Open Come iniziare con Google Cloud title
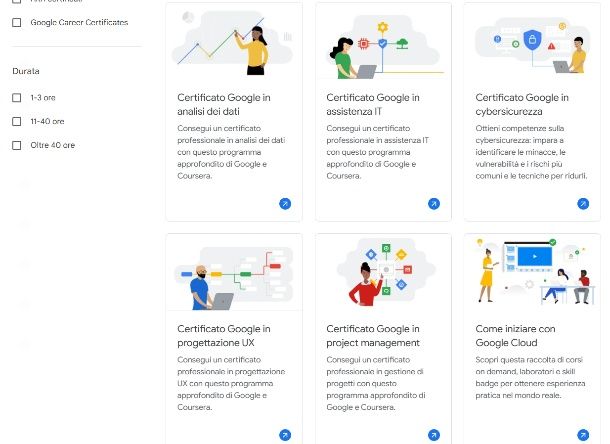The image size is (610, 444). point(515,335)
